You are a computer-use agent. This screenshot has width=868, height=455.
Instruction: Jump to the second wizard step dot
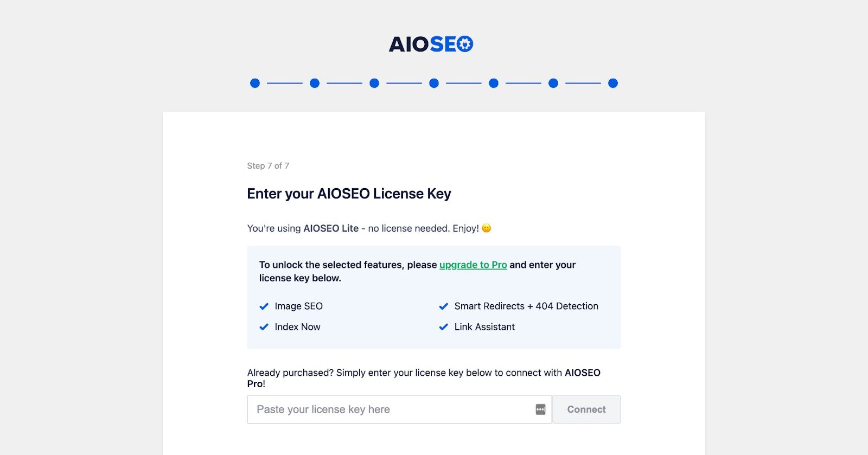tap(315, 83)
